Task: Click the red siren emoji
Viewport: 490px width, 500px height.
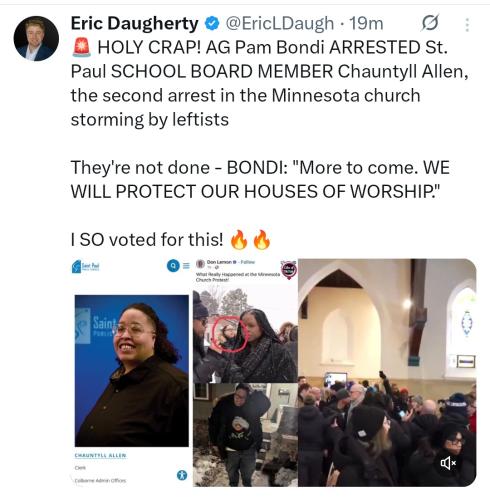Action: 81,47
